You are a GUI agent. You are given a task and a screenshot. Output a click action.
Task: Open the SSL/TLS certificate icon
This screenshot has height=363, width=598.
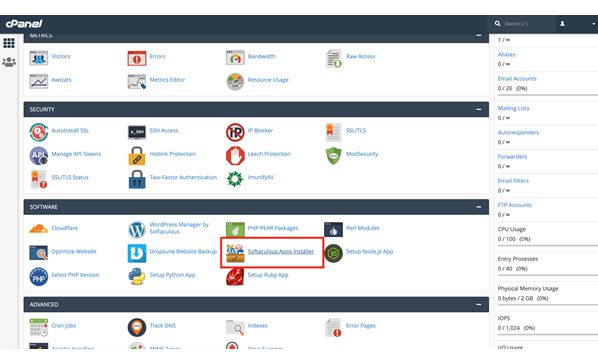[x=333, y=132]
